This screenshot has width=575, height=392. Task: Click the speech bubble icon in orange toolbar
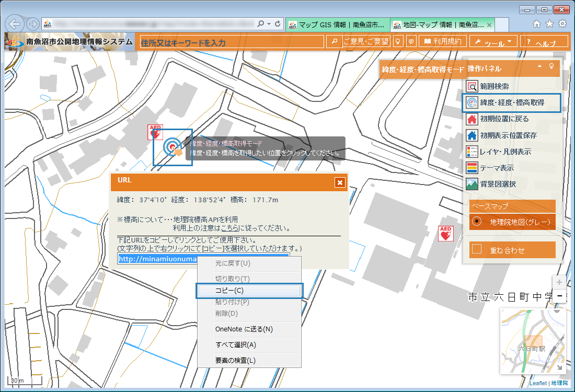click(411, 41)
